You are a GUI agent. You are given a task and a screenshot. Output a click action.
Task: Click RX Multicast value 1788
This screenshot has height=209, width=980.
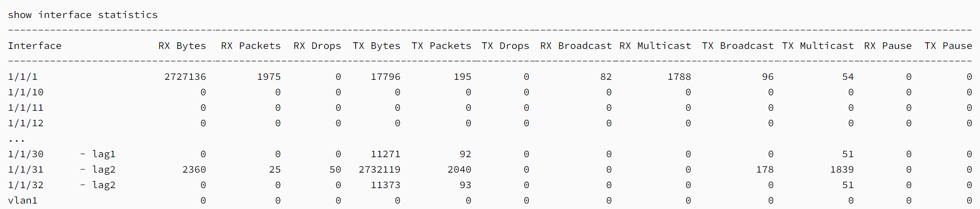679,77
